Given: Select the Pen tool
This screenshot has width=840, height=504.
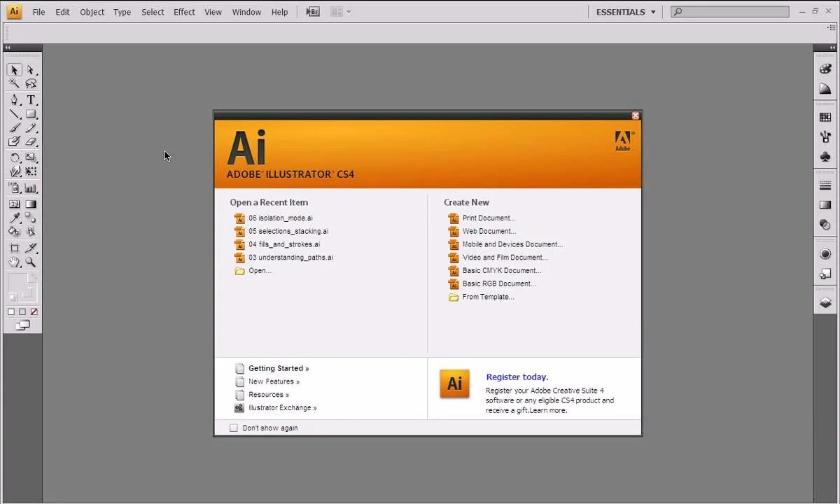Looking at the screenshot, I should coord(14,100).
